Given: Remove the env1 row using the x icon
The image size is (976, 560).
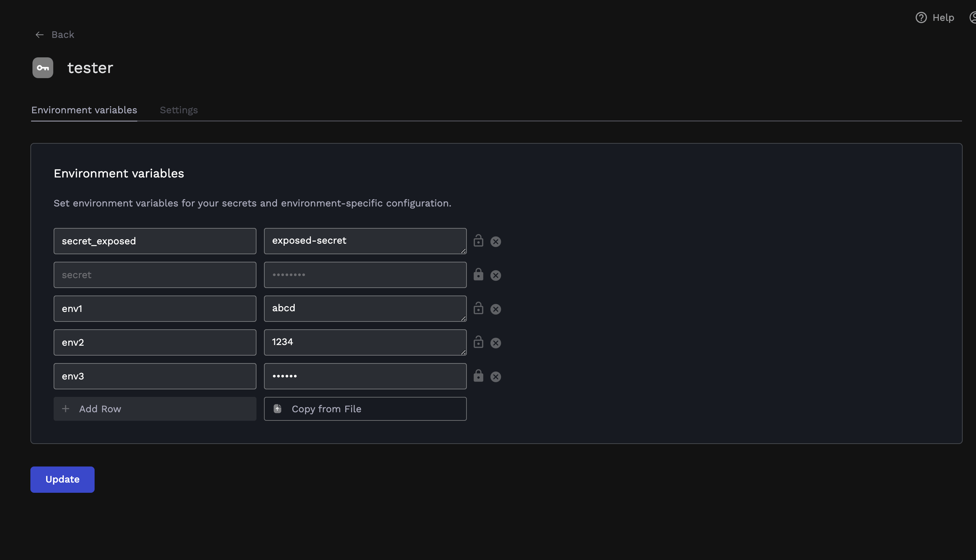Looking at the screenshot, I should pyautogui.click(x=496, y=309).
